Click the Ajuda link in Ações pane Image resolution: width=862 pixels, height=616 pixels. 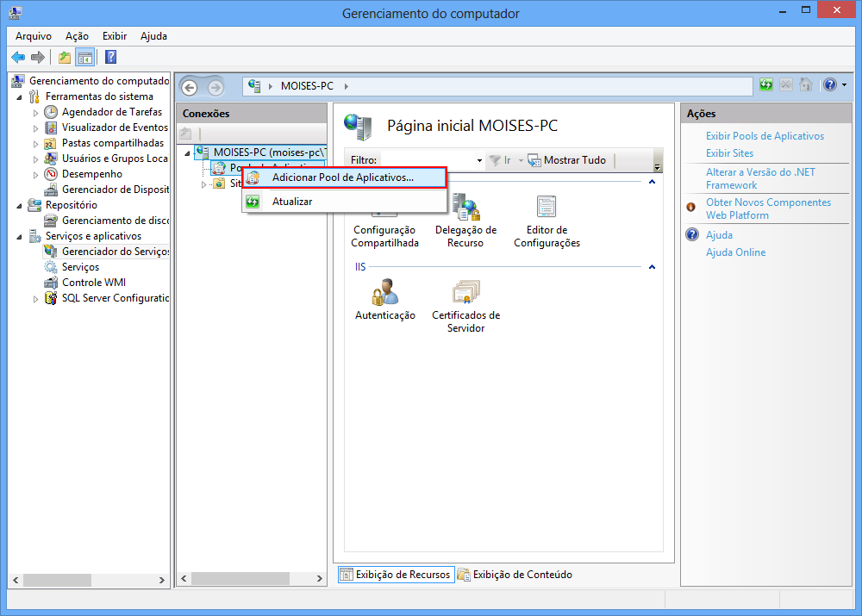pos(719,234)
